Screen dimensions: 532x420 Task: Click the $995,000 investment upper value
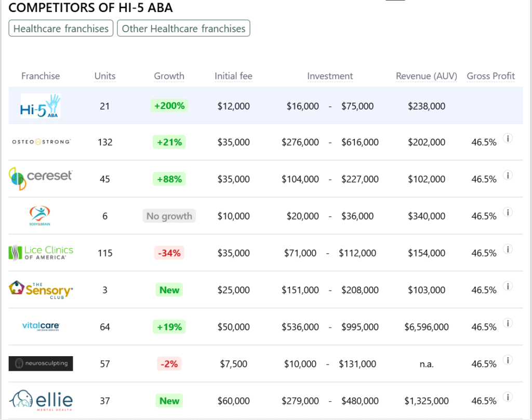coord(360,327)
